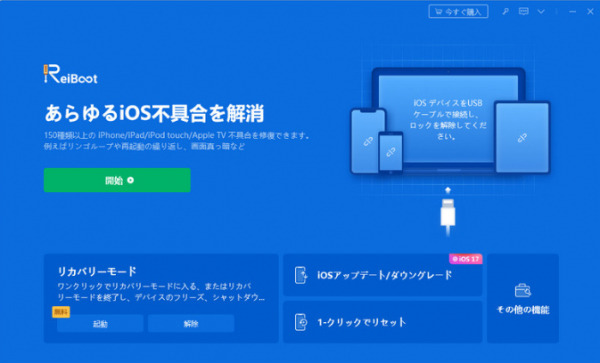Select iOSアップデート/ダウングレード option
This screenshot has height=363, width=600.
pyautogui.click(x=383, y=275)
